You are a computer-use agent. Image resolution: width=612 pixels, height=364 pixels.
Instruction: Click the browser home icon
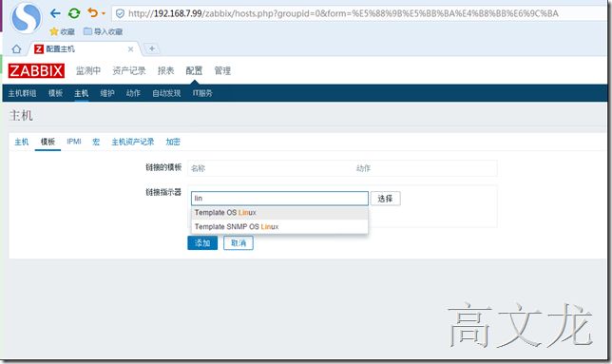(x=16, y=49)
